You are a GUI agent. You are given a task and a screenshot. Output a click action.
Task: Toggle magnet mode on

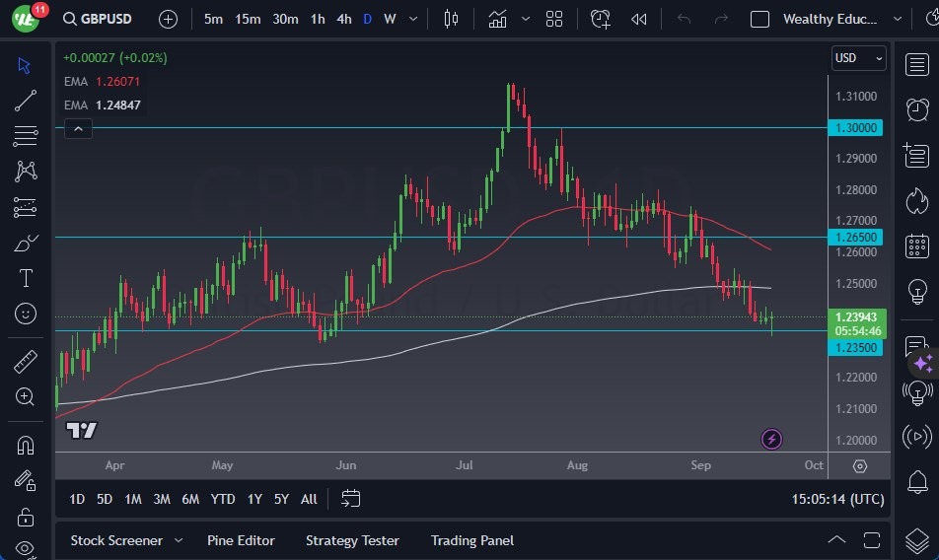pyautogui.click(x=26, y=445)
